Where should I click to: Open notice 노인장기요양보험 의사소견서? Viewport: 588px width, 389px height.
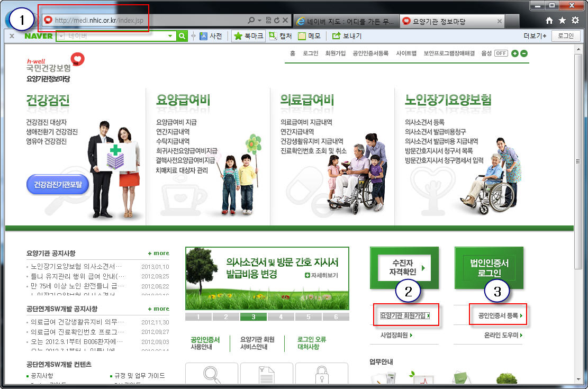tap(76, 266)
